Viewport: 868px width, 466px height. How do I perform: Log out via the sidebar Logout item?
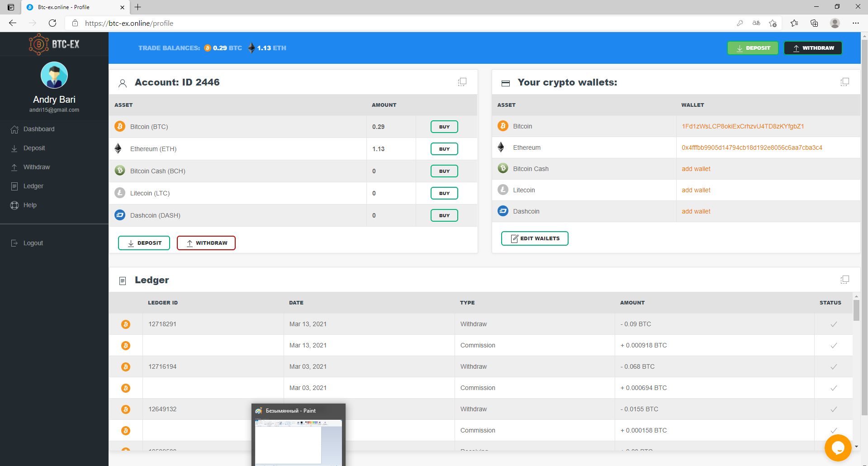[x=27, y=243]
